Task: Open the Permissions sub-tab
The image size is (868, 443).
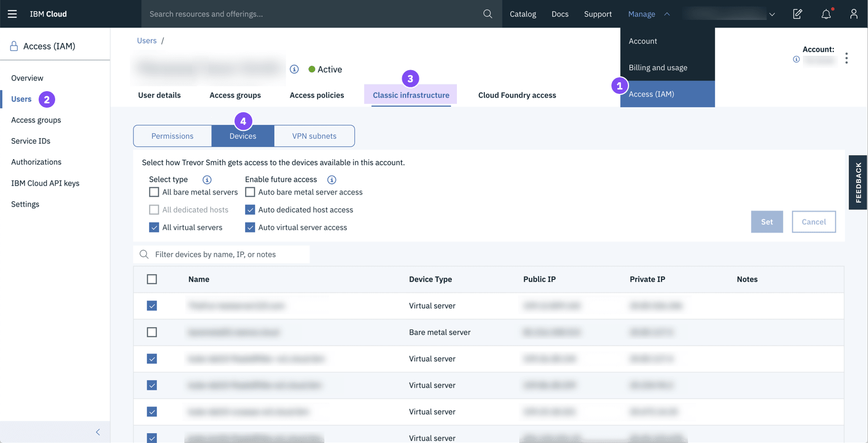Action: tap(172, 136)
